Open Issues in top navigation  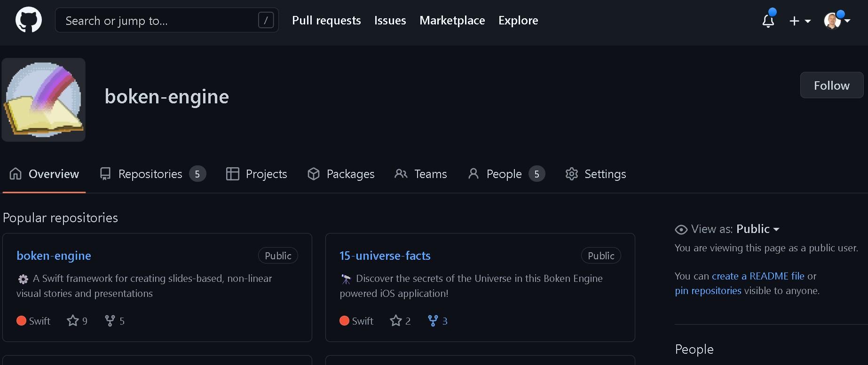(390, 20)
